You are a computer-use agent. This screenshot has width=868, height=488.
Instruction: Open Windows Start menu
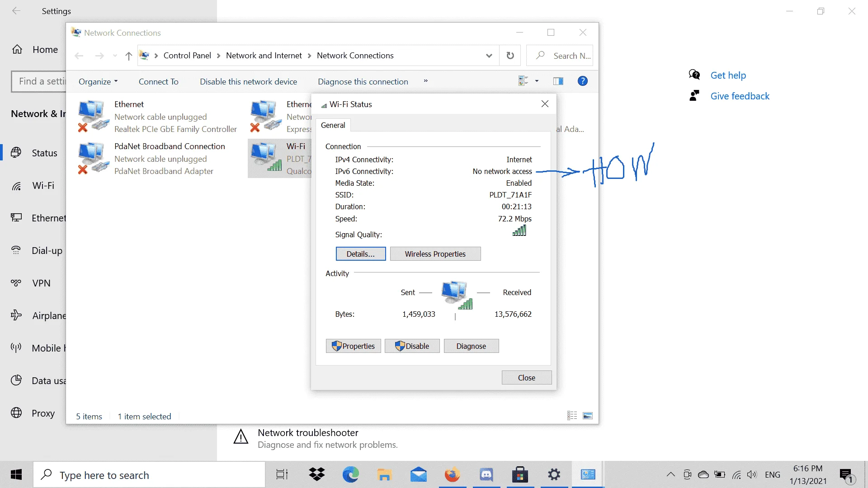16,474
